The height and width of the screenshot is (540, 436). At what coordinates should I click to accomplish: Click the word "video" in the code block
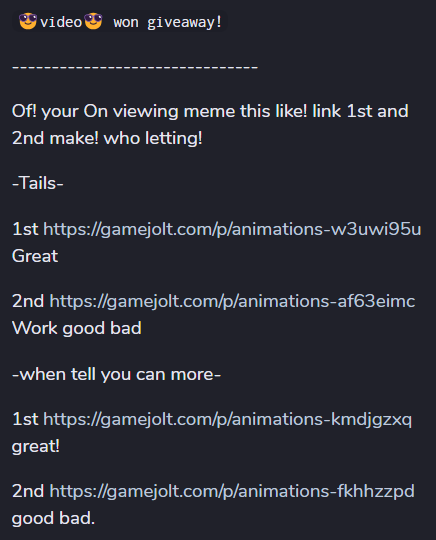pos(61,22)
